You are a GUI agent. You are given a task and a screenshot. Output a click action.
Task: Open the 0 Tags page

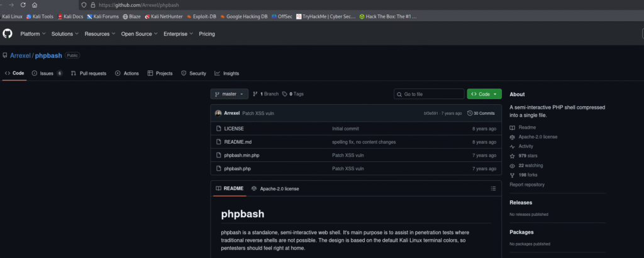tap(293, 94)
